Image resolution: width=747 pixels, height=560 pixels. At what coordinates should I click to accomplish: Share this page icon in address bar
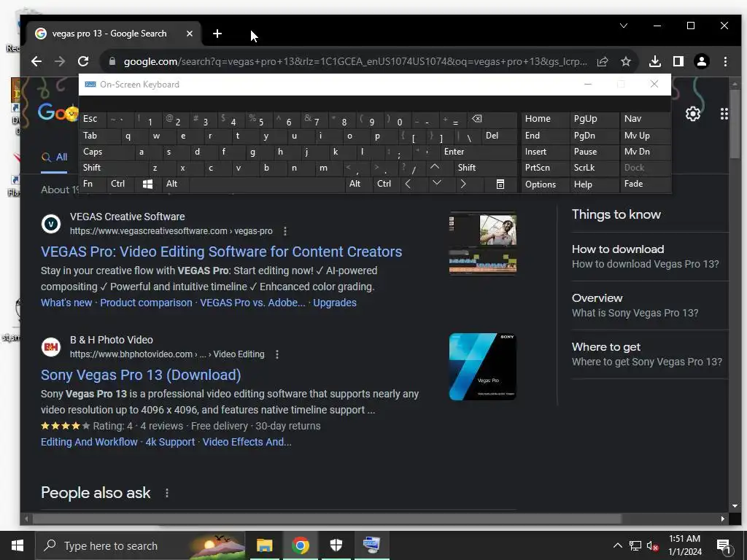point(603,61)
